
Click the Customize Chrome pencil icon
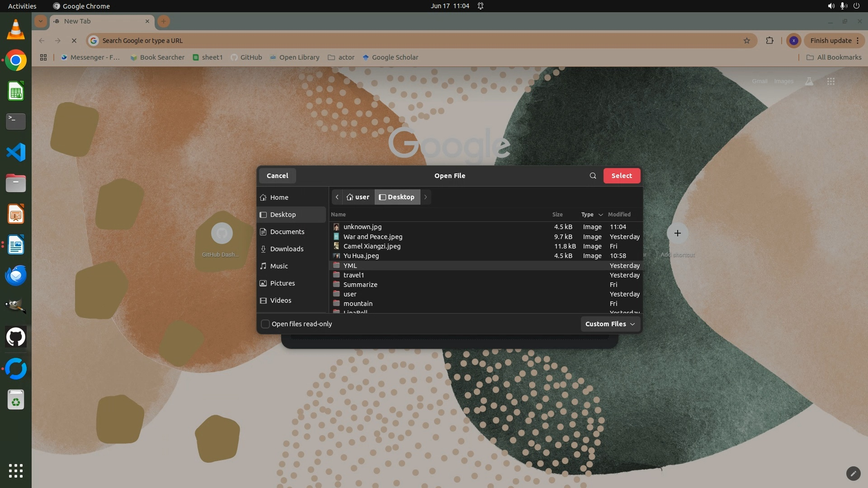coord(853,473)
